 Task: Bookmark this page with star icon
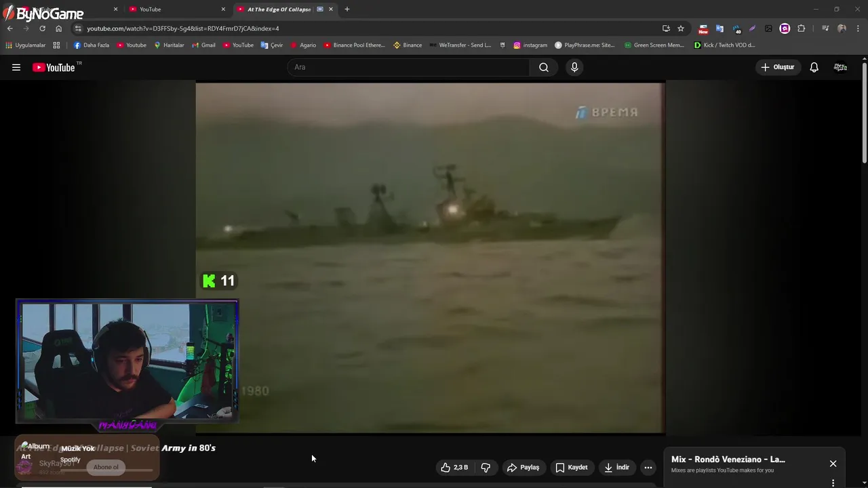click(681, 28)
